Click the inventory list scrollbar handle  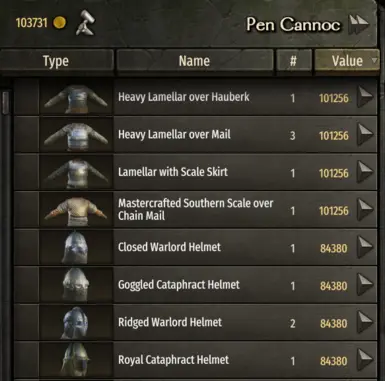(x=6, y=102)
